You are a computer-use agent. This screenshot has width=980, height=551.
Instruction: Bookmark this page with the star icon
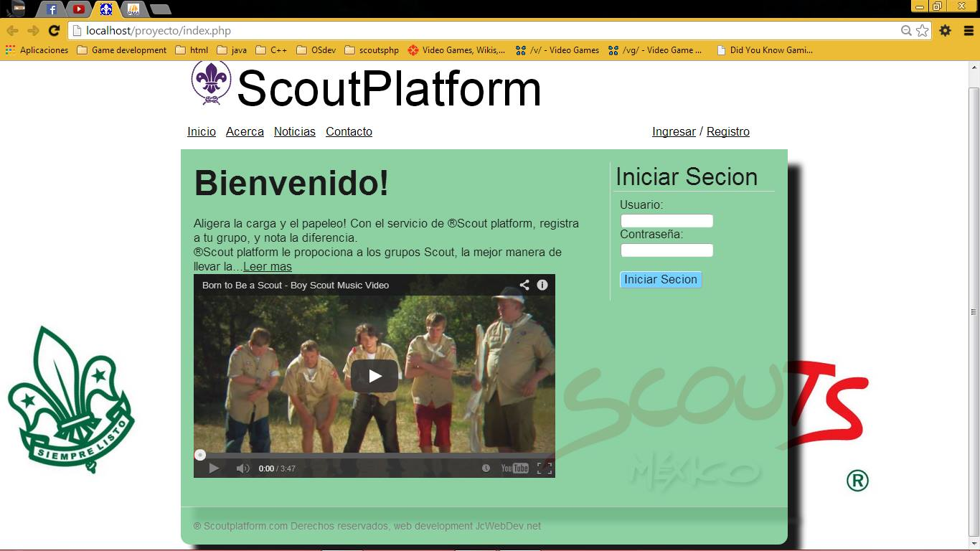pos(923,30)
